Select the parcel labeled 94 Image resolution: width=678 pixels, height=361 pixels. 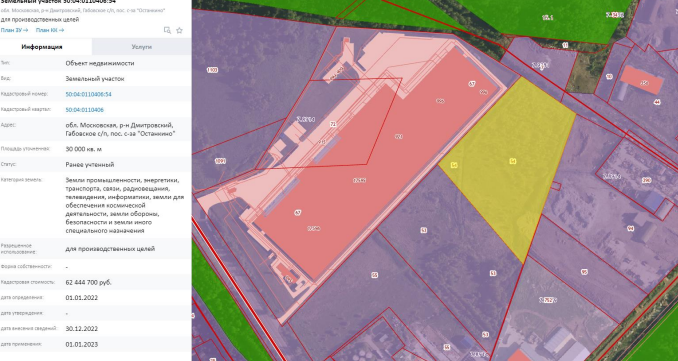point(630,229)
